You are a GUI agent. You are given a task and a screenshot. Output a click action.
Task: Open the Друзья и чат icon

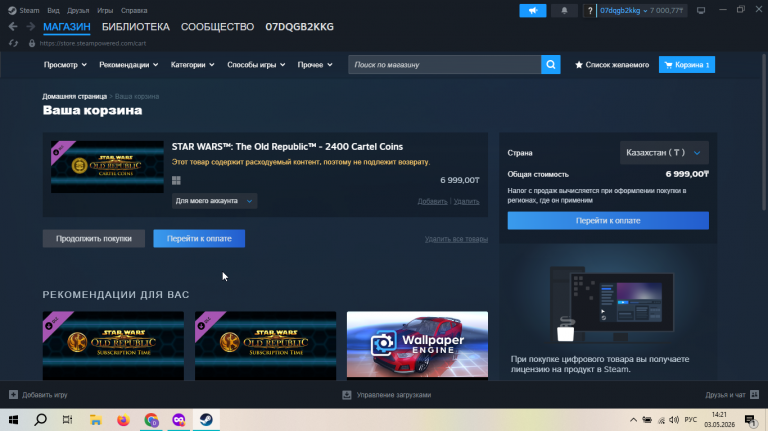point(755,395)
